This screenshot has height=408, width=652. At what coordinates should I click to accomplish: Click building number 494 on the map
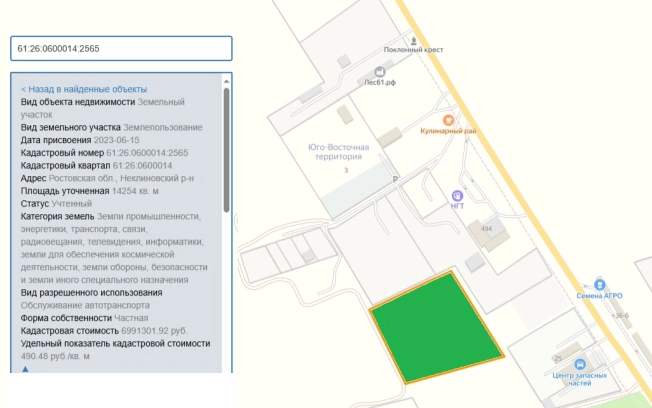487,229
